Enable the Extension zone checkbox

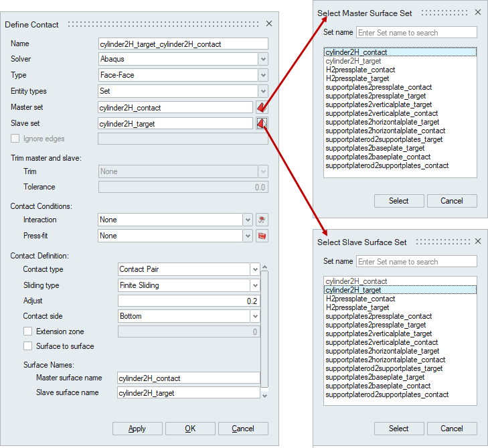click(x=28, y=331)
